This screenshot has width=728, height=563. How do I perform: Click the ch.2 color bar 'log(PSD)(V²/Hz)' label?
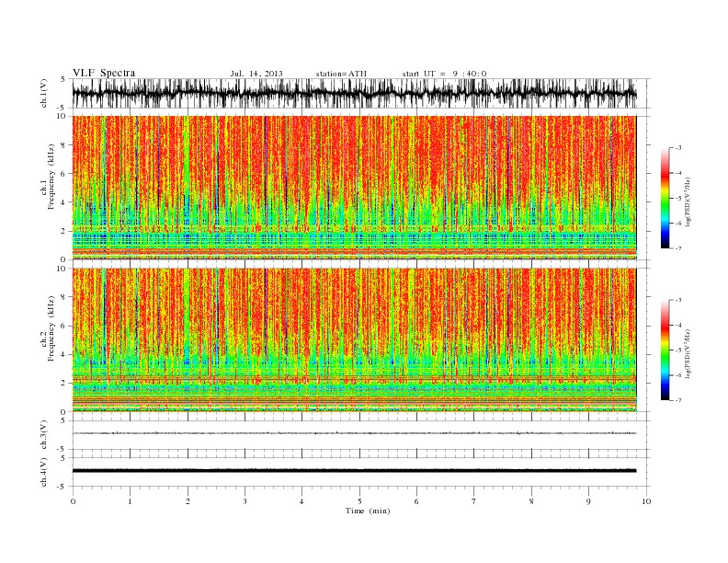pyautogui.click(x=688, y=352)
